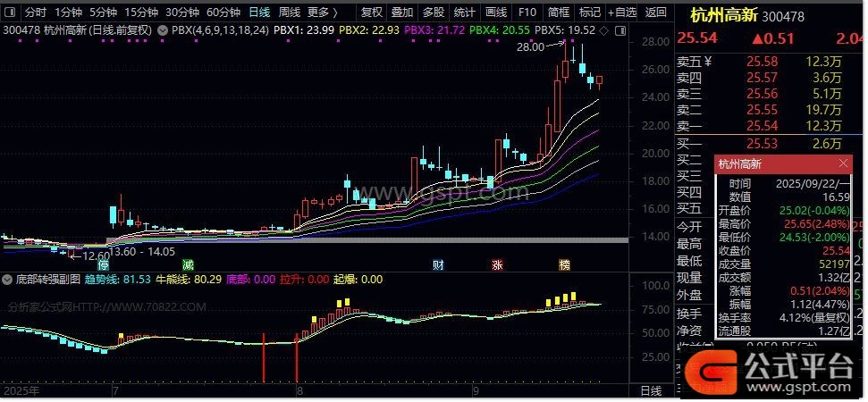Click the 12.60 low price label

tap(97, 256)
